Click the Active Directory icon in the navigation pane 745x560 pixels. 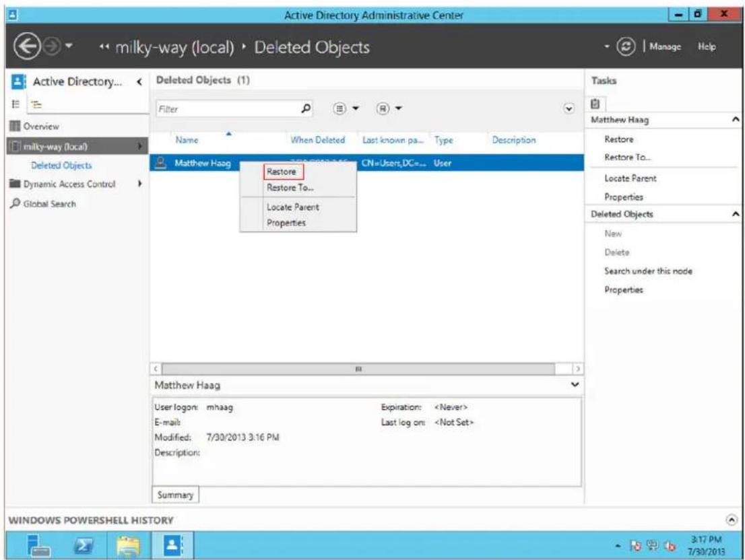pos(18,81)
